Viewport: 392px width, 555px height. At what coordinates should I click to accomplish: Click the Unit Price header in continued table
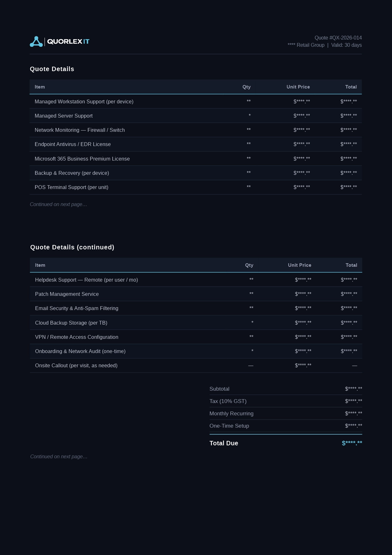299,265
